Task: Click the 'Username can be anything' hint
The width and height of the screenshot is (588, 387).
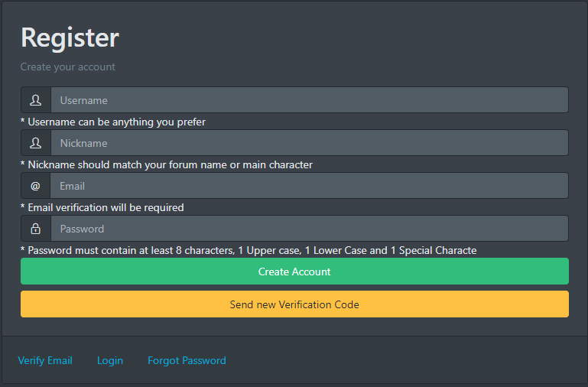Action: coord(113,122)
